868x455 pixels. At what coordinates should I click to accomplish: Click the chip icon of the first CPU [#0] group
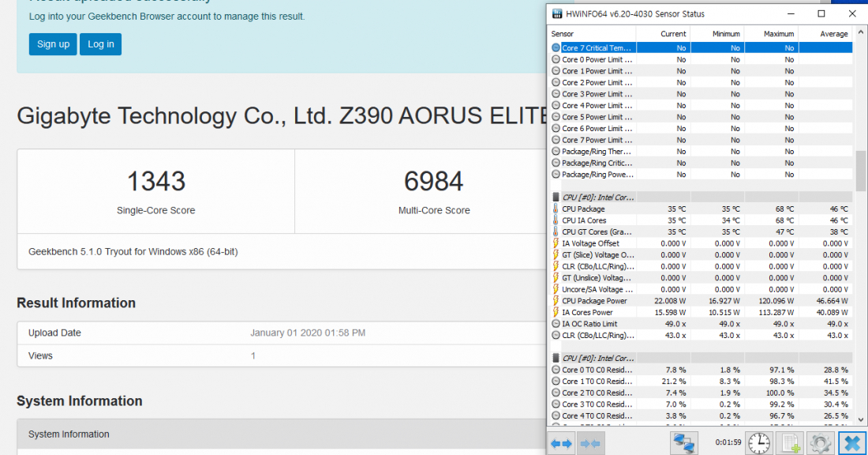click(x=556, y=197)
